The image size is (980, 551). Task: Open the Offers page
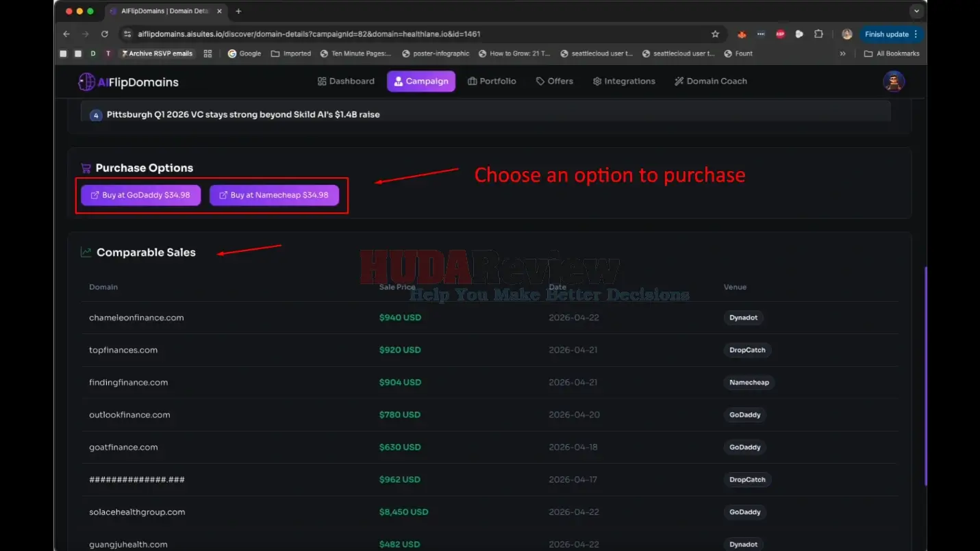[554, 81]
